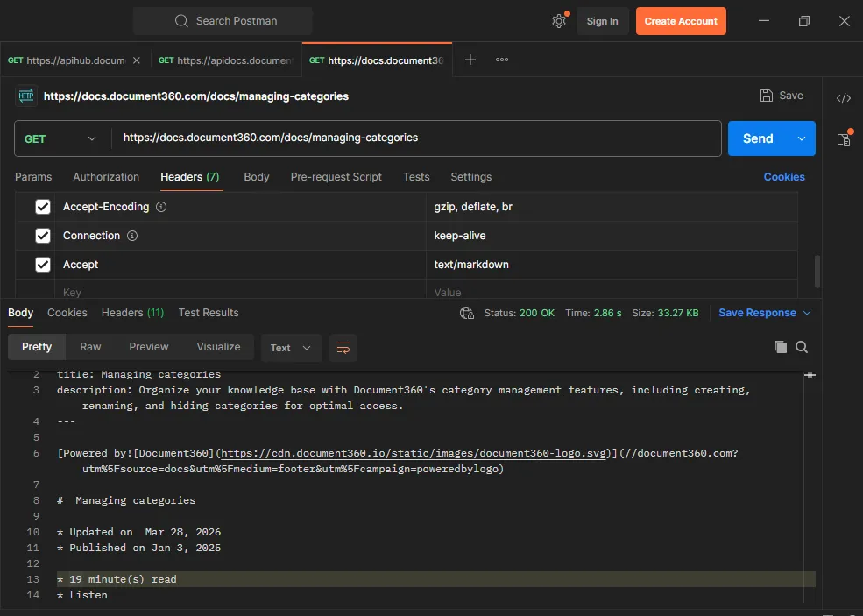The height and width of the screenshot is (616, 863).
Task: Select the response Body tab
Action: 20,313
